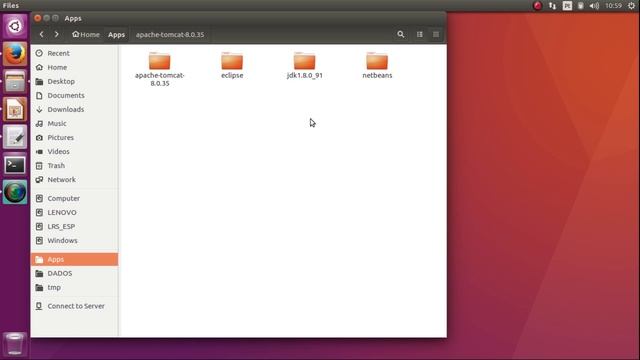640x360 pixels.
Task: Click the battery indicator
Action: click(x=580, y=5)
